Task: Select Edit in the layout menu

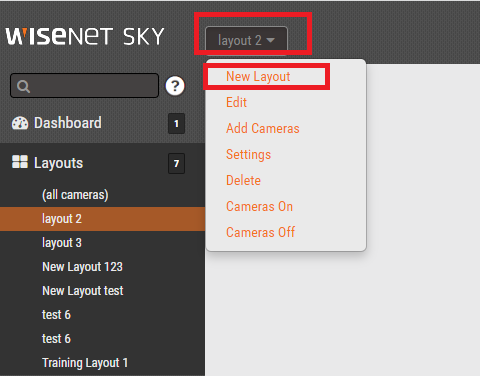Action: tap(236, 102)
